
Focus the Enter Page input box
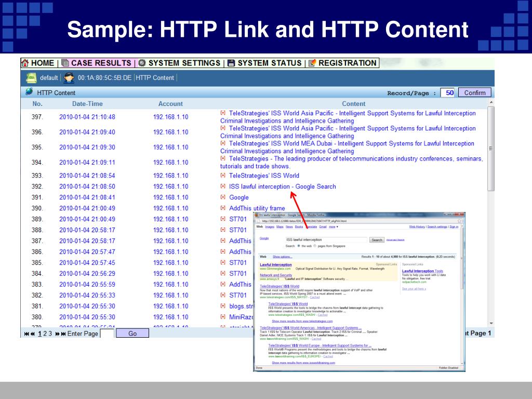click(x=107, y=334)
